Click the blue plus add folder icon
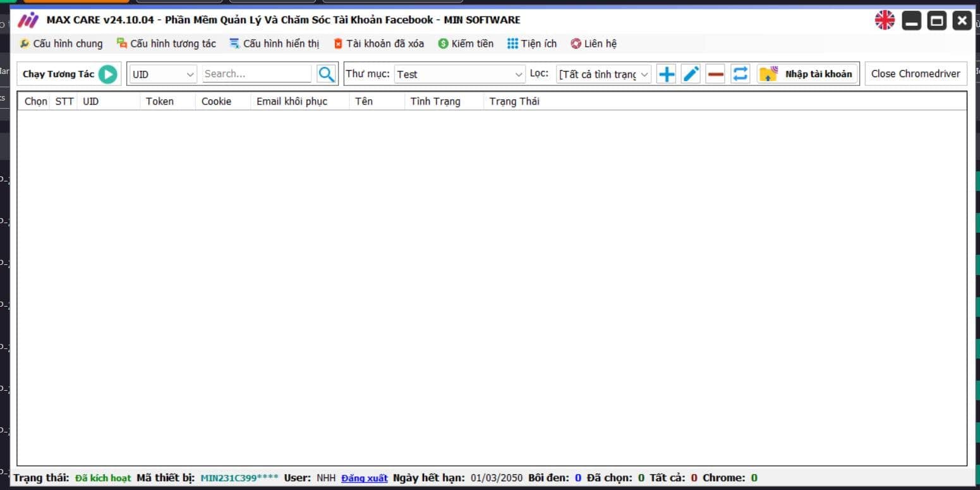Viewport: 980px width, 490px height. point(667,74)
